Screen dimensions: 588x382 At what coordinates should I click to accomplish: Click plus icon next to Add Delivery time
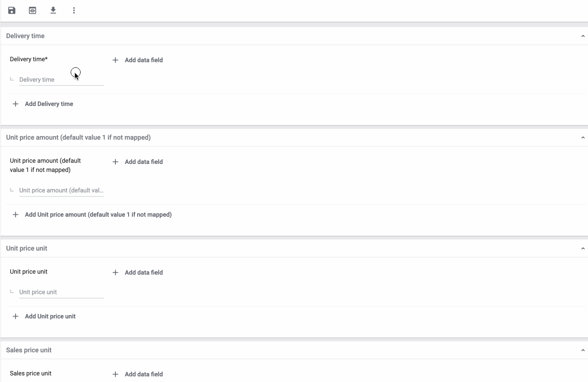(16, 104)
